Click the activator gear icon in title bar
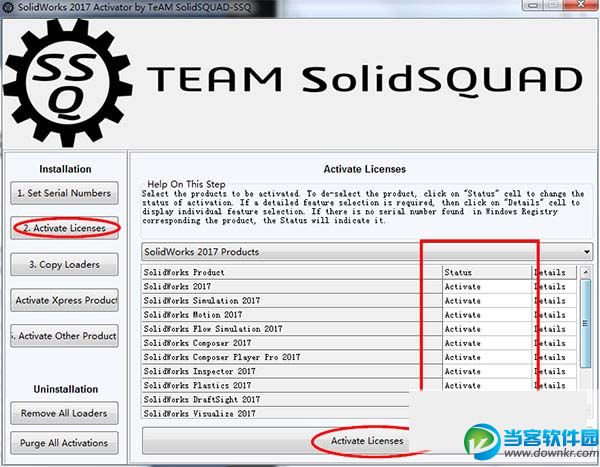Viewport: 600px width, 467px height. point(8,7)
